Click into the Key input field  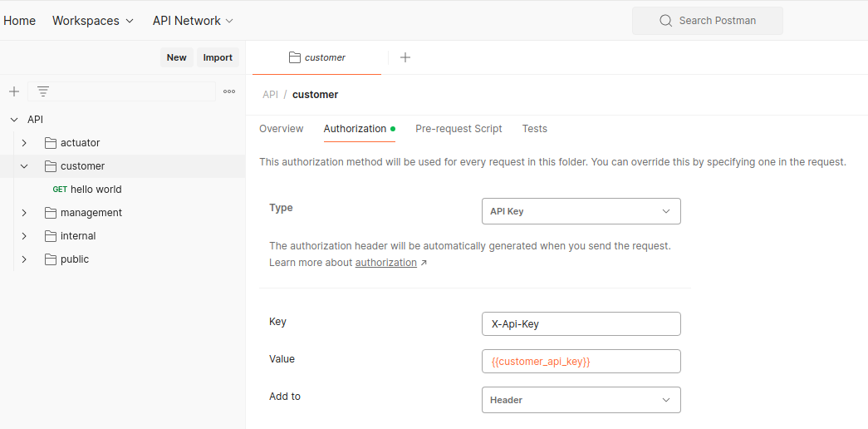coord(581,323)
